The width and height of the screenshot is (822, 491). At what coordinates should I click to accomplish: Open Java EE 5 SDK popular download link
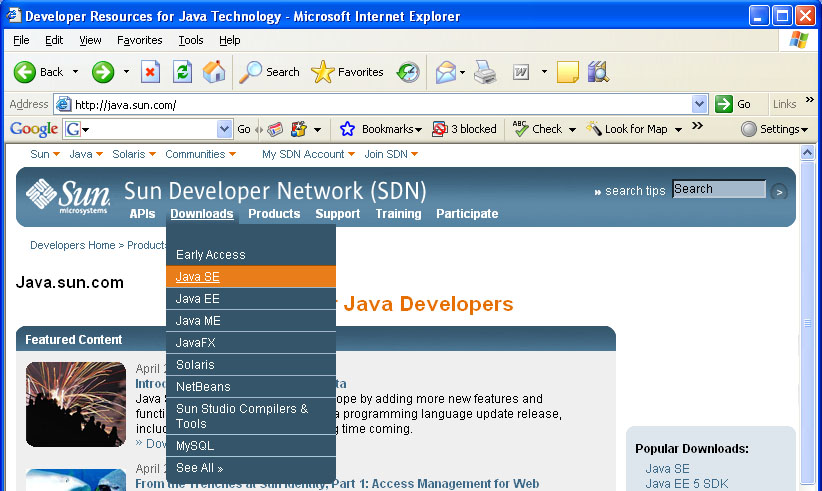[x=687, y=483]
